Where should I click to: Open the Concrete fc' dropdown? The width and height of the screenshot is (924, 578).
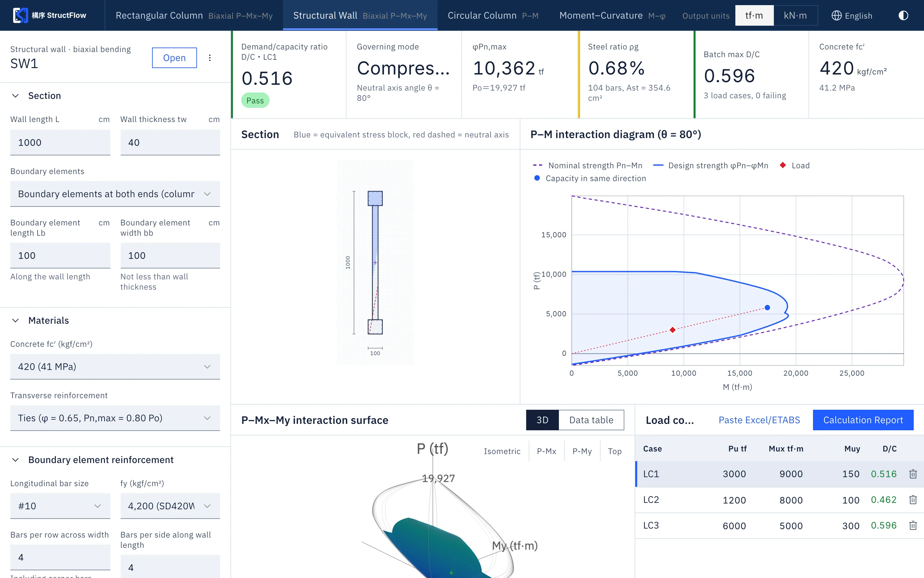pyautogui.click(x=115, y=367)
